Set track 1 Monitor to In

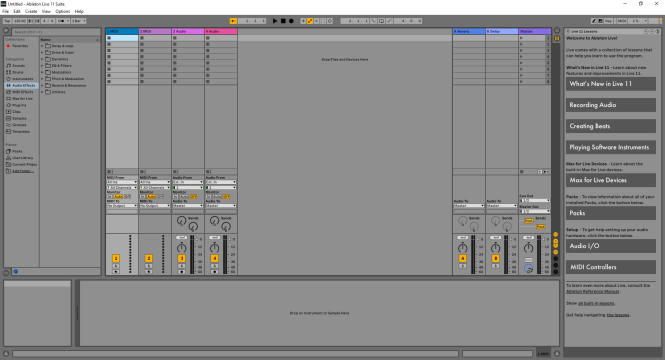tap(110, 197)
